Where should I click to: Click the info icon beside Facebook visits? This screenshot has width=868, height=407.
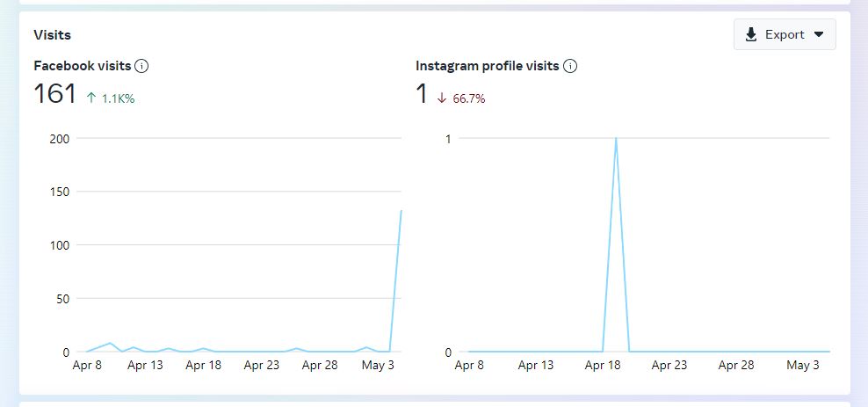click(141, 66)
